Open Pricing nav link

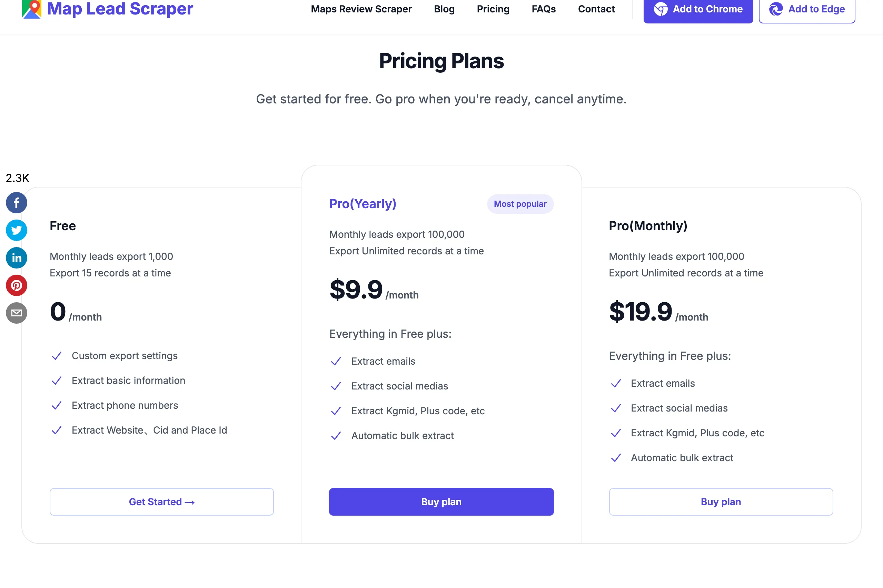493,9
